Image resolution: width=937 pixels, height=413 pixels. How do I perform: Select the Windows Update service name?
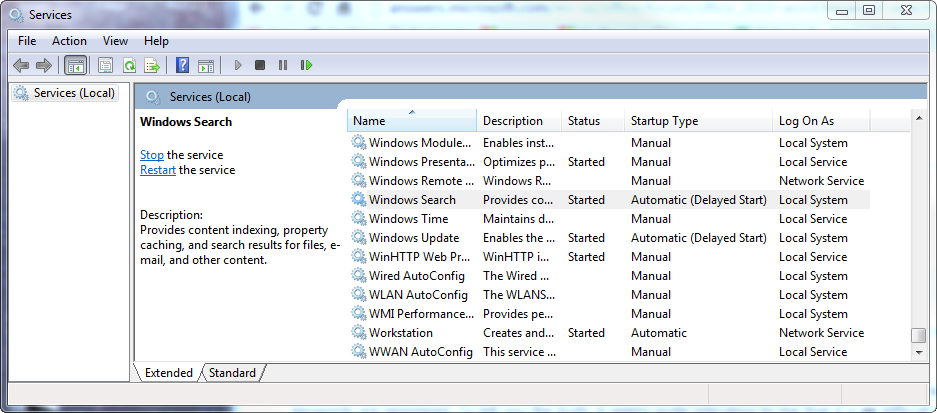pyautogui.click(x=414, y=237)
